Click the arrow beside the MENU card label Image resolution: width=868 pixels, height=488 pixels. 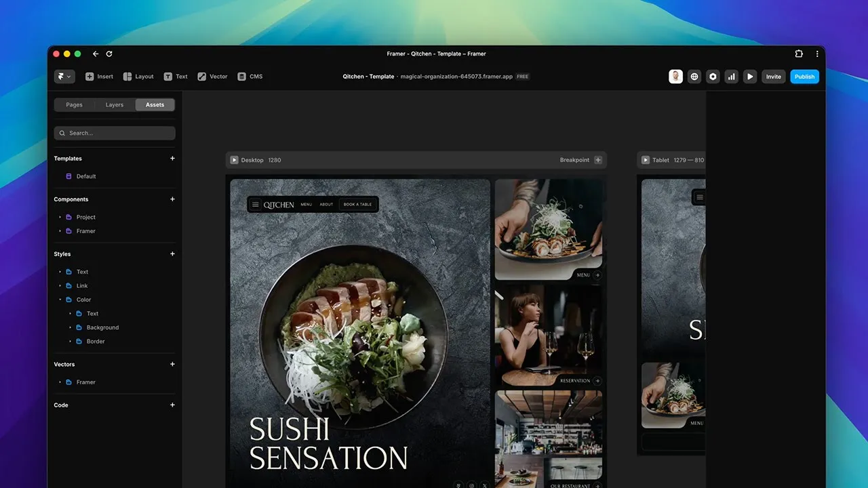click(x=597, y=275)
